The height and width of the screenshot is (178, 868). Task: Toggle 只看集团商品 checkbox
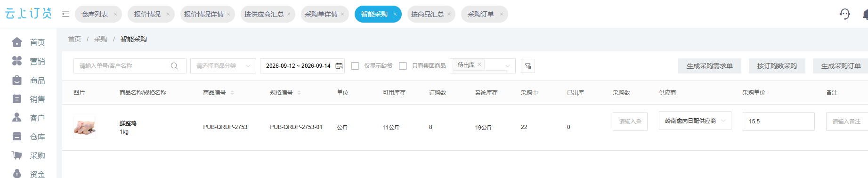tap(403, 66)
